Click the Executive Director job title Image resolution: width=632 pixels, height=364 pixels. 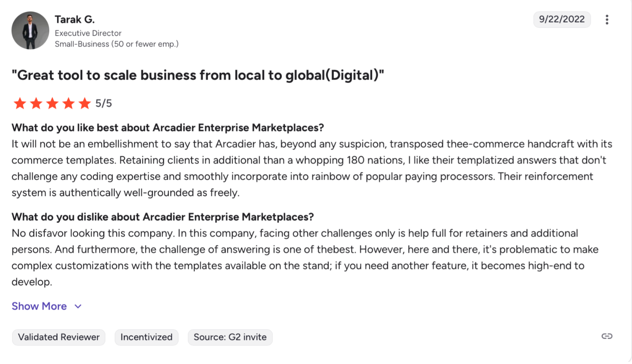click(88, 33)
